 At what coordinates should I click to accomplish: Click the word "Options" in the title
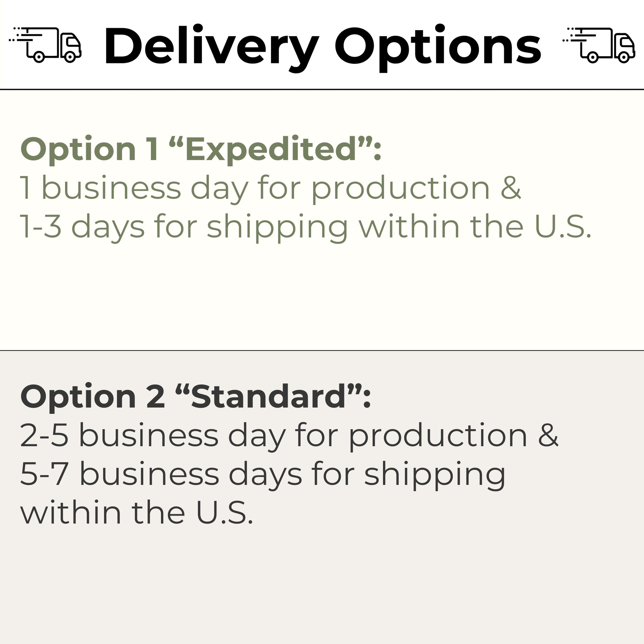pyautogui.click(x=437, y=47)
